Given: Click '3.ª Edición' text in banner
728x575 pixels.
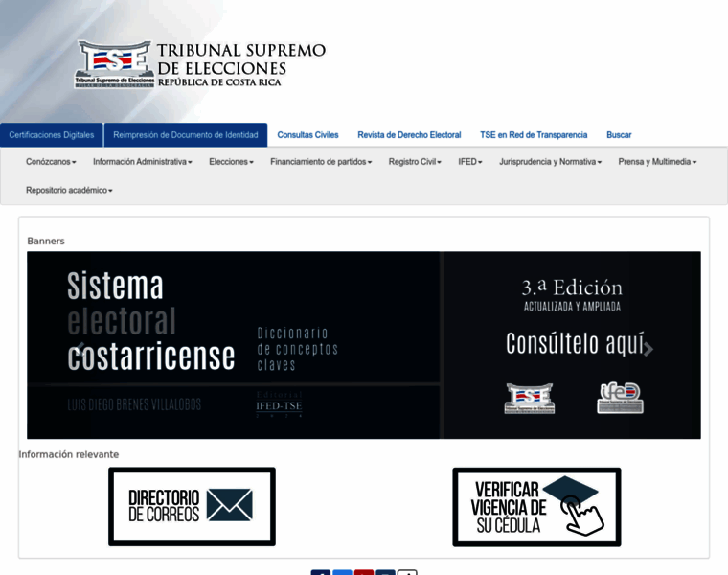Looking at the screenshot, I should click(x=572, y=287).
